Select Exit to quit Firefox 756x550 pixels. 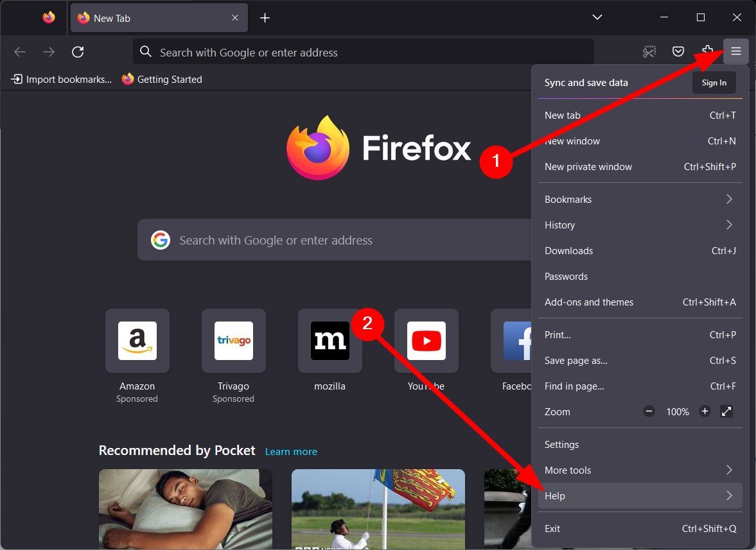tap(640, 528)
